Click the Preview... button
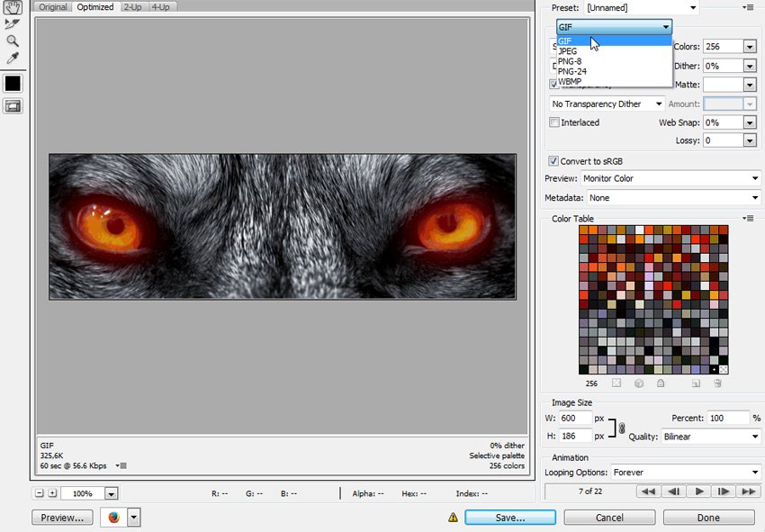 coord(62,518)
